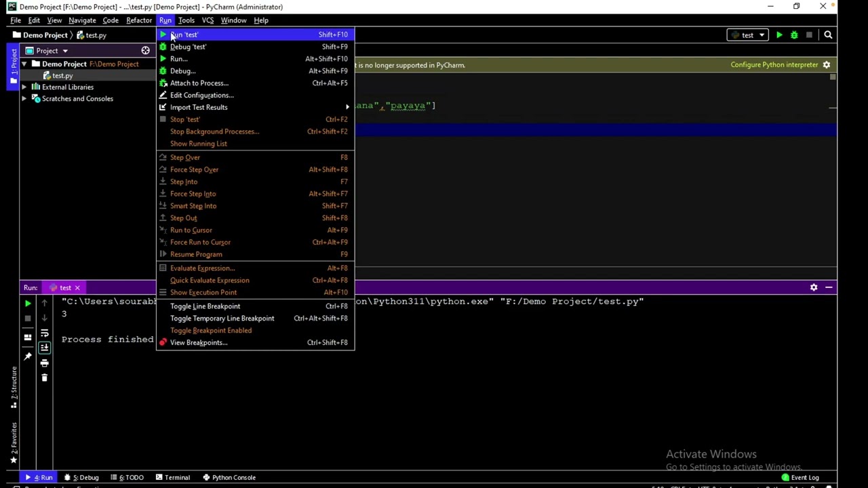Open the File menu
868x488 pixels.
click(16, 20)
